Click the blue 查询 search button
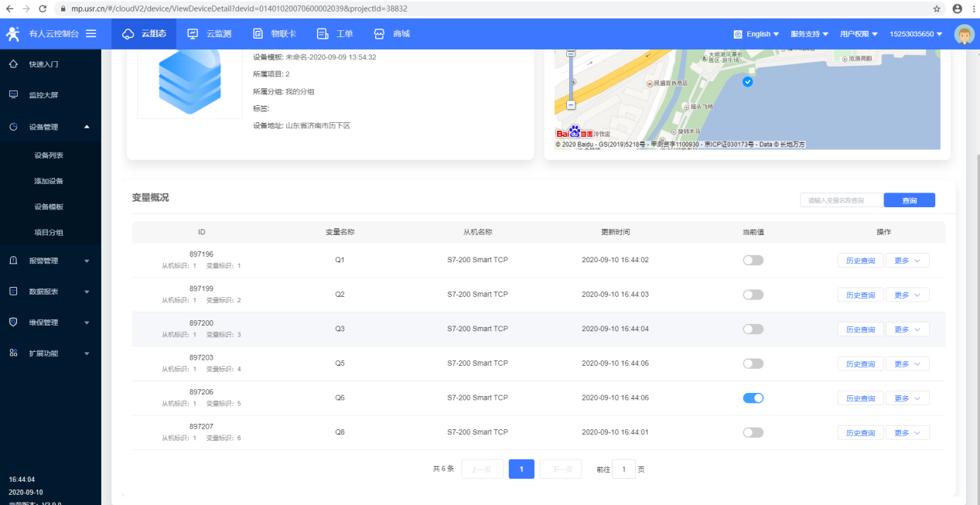 (909, 200)
